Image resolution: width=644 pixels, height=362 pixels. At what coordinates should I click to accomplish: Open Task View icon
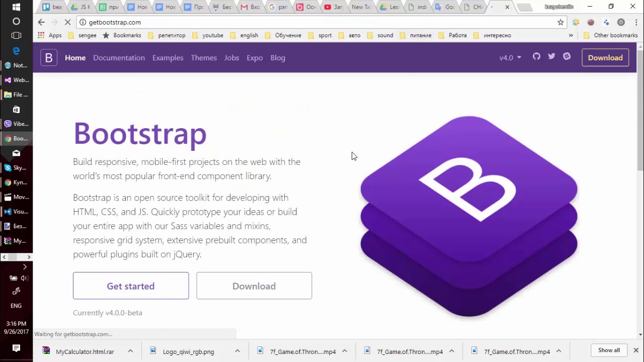click(x=16, y=36)
